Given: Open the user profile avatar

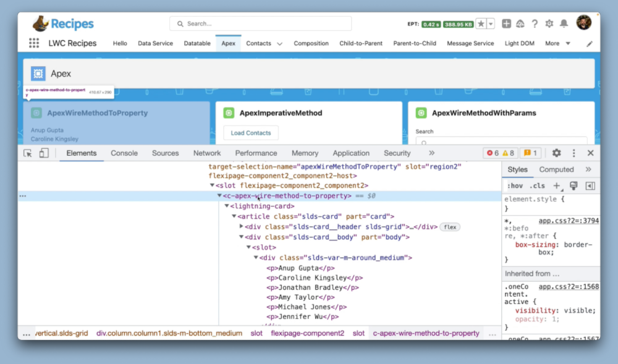Looking at the screenshot, I should pos(584,22).
